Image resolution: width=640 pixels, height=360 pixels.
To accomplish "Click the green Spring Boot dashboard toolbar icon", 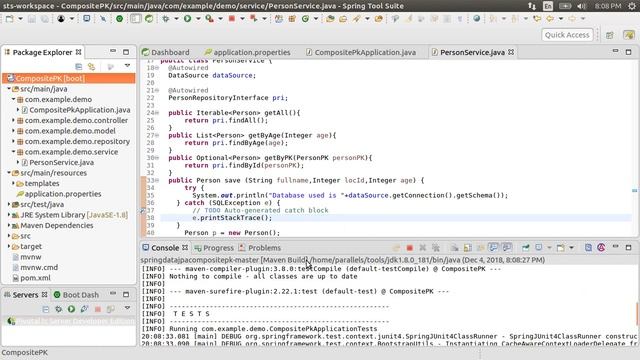I will tap(120, 19).
